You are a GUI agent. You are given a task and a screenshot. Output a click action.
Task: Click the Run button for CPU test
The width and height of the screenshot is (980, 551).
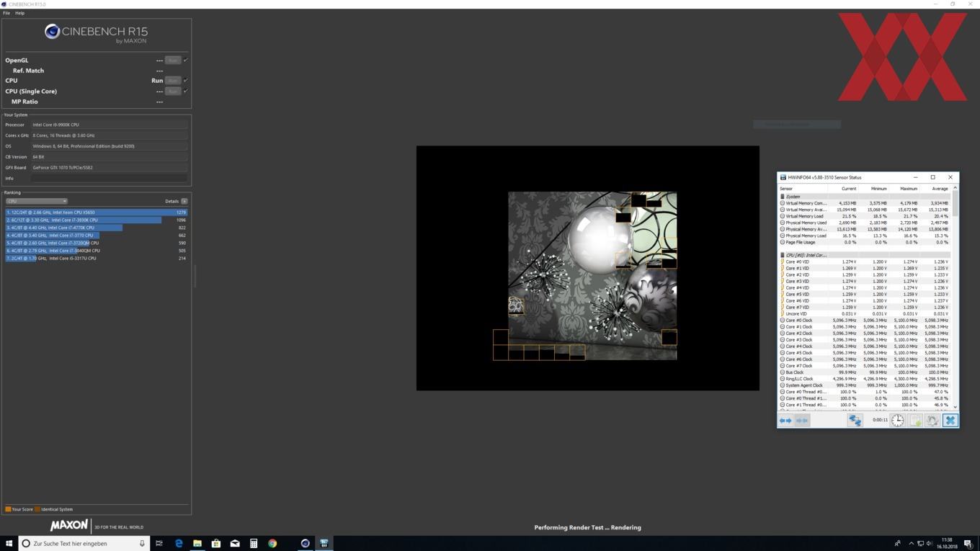pos(173,81)
